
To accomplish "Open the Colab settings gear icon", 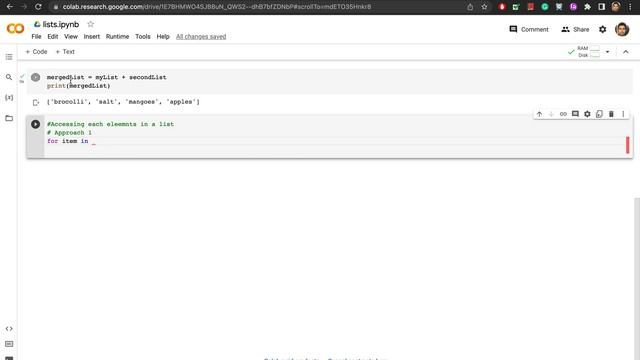I will (x=602, y=29).
